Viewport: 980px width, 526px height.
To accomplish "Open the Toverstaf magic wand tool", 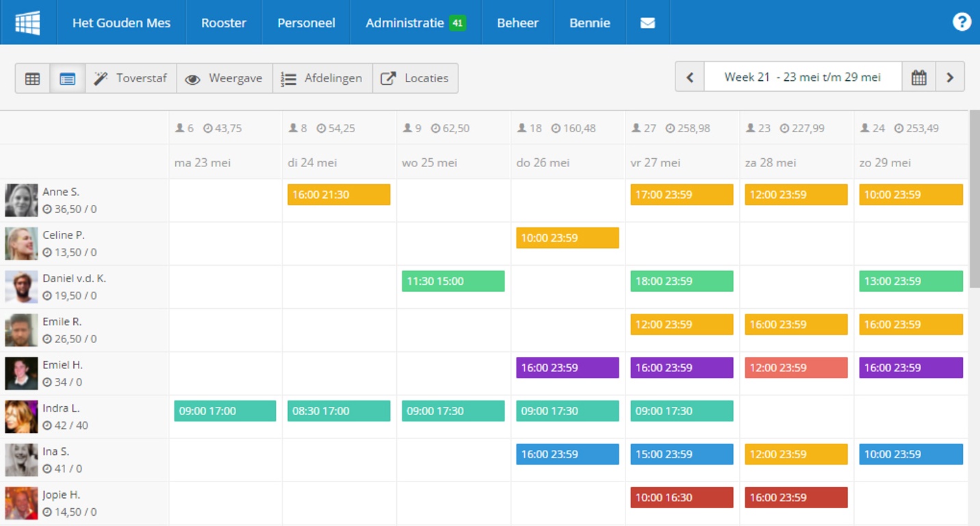I will click(x=131, y=78).
